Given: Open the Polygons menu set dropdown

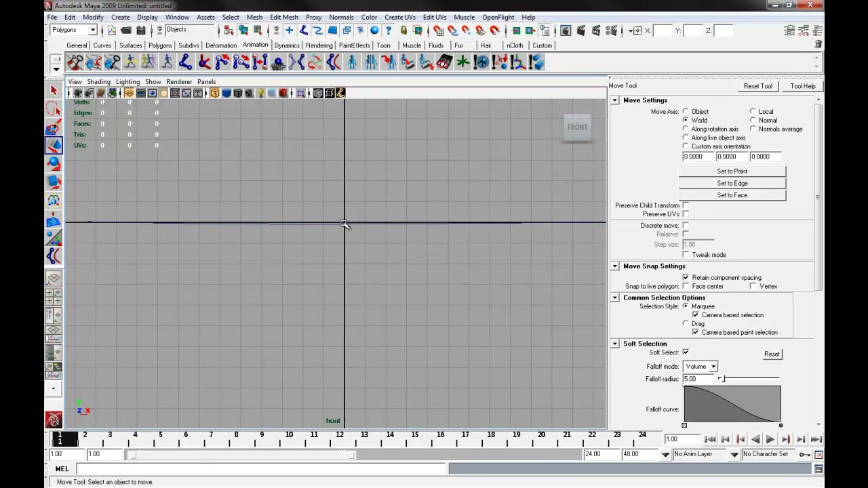Looking at the screenshot, I should (x=74, y=30).
